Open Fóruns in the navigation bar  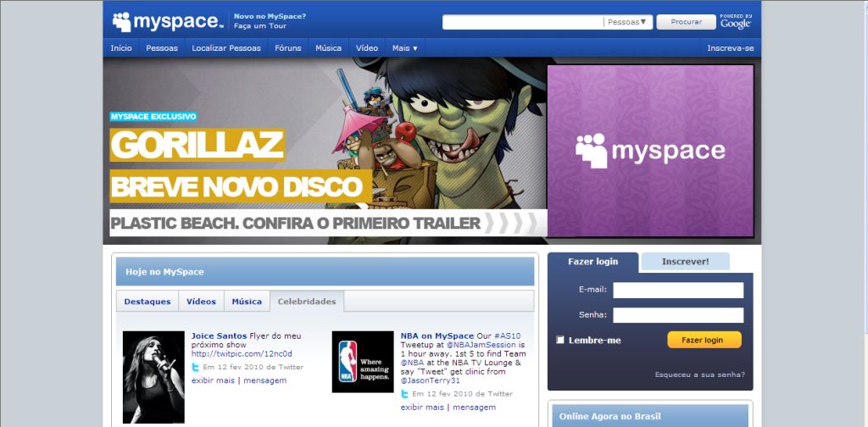pyautogui.click(x=288, y=48)
